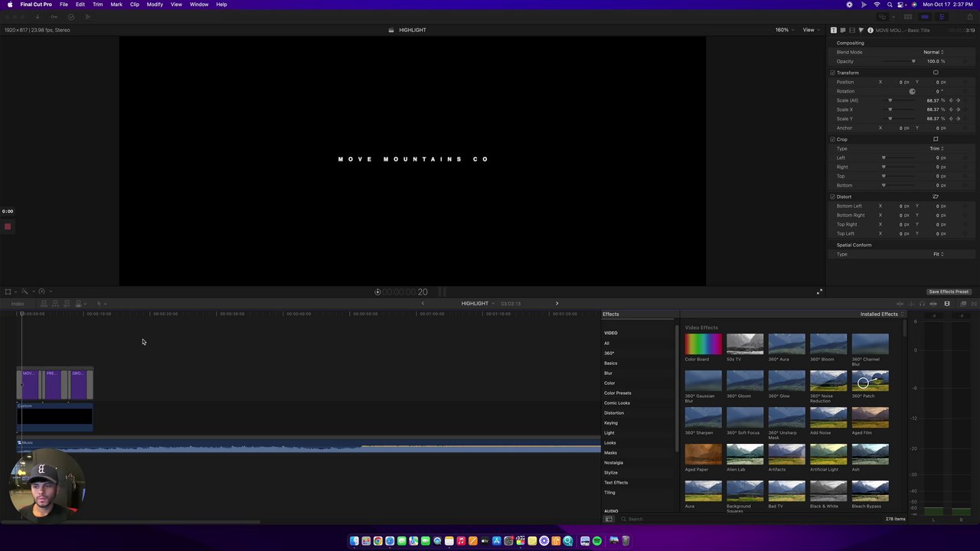Adjust the Scale (All) slider
The width and height of the screenshot is (980, 551).
pyautogui.click(x=897, y=100)
